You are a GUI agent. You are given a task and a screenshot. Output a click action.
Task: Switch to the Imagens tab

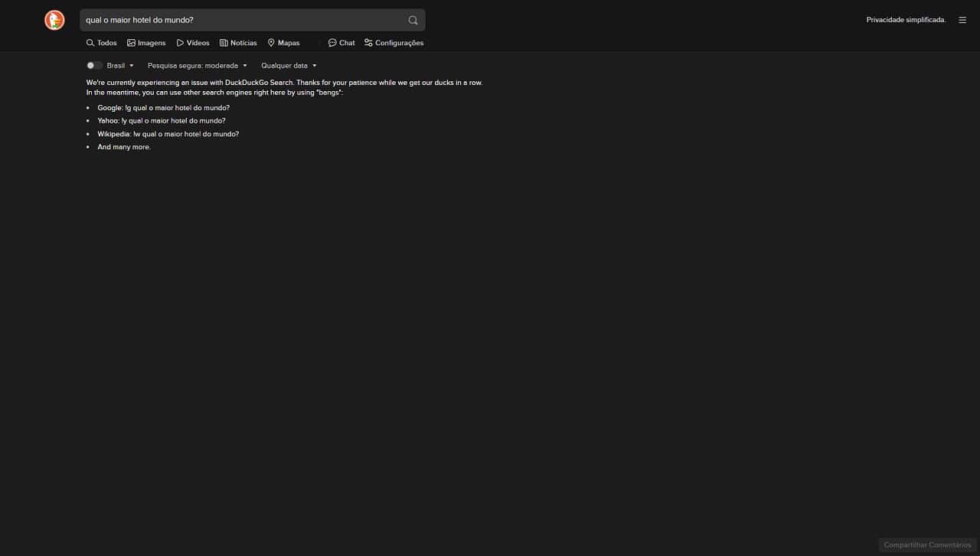pyautogui.click(x=146, y=43)
